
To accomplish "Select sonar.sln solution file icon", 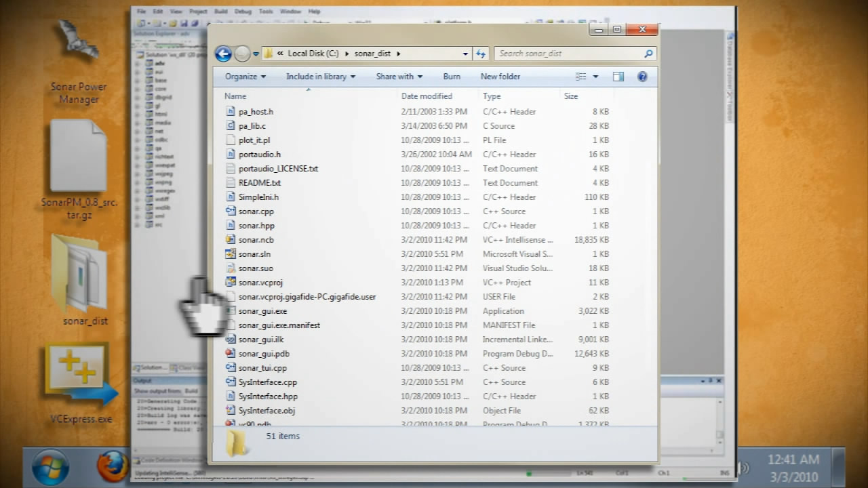I will point(231,254).
